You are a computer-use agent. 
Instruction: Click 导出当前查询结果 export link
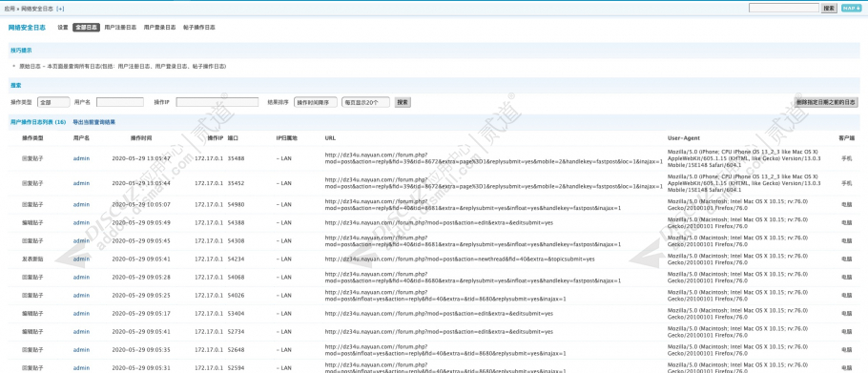[94, 122]
